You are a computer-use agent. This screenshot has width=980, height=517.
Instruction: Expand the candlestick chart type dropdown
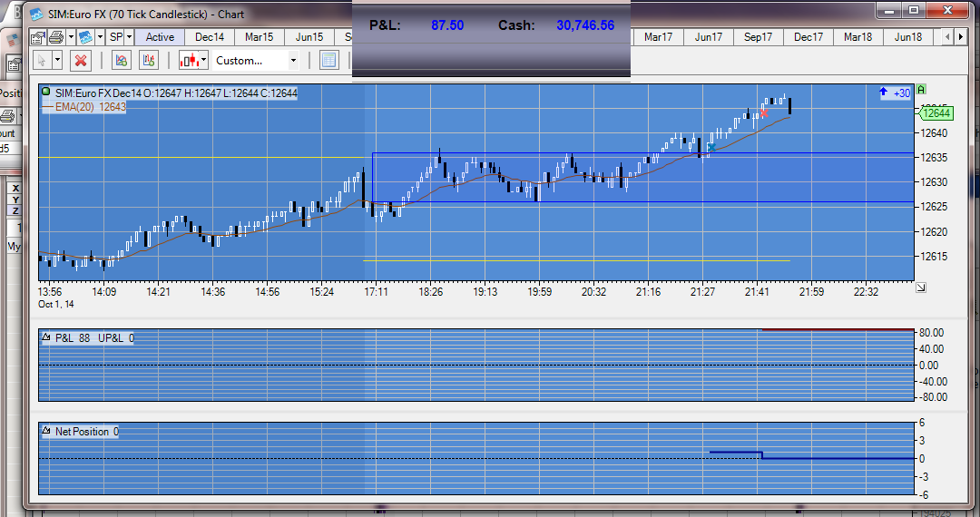coord(204,61)
